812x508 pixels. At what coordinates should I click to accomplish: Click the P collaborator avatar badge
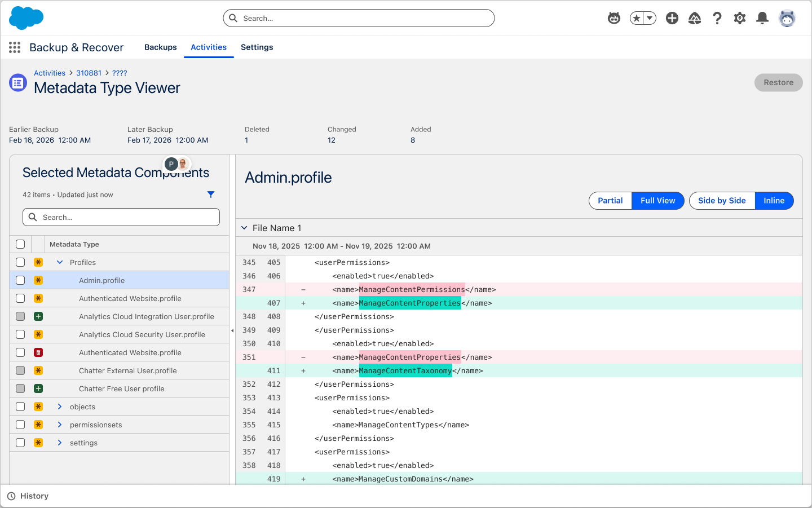tap(171, 164)
